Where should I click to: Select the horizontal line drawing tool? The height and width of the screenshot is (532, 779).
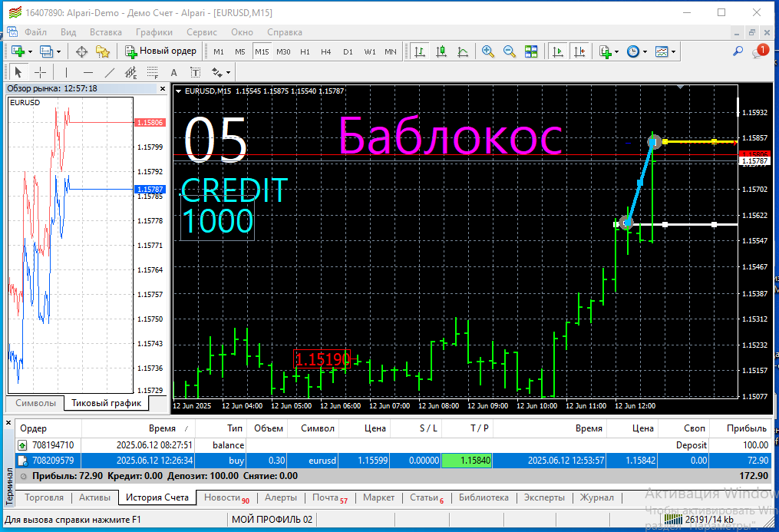tap(88, 72)
